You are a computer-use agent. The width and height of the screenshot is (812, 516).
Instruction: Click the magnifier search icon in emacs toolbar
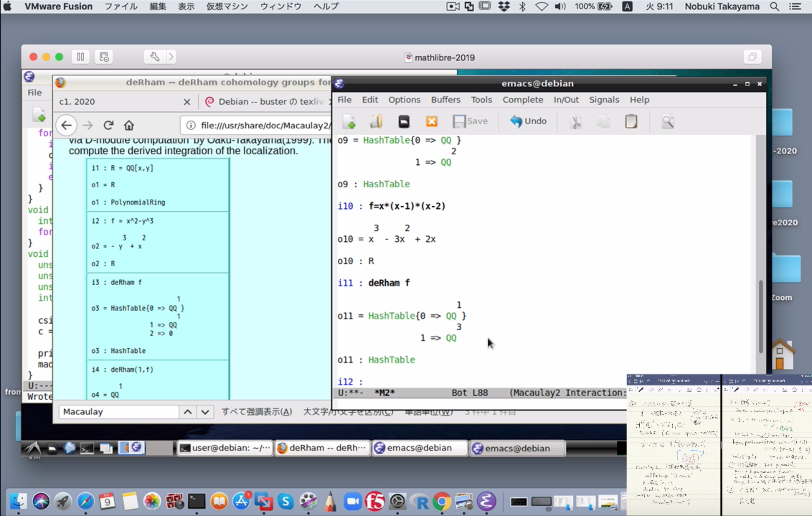click(668, 121)
